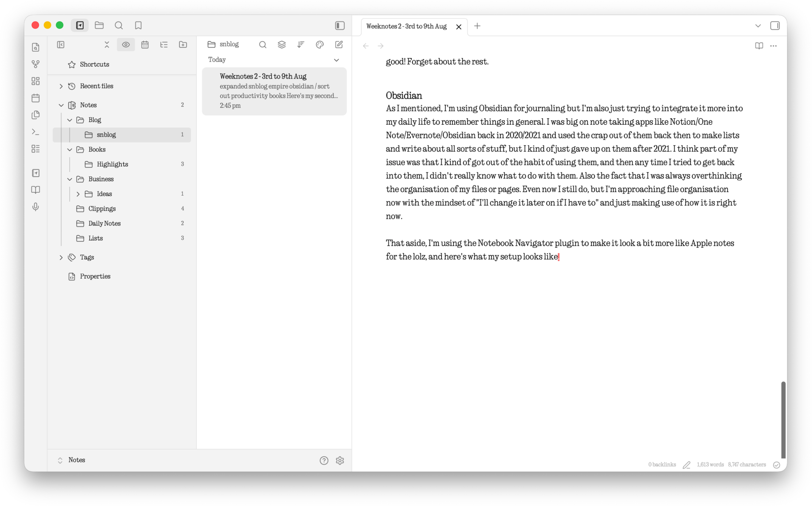Collapse the navigation pane panel icon

click(x=61, y=44)
